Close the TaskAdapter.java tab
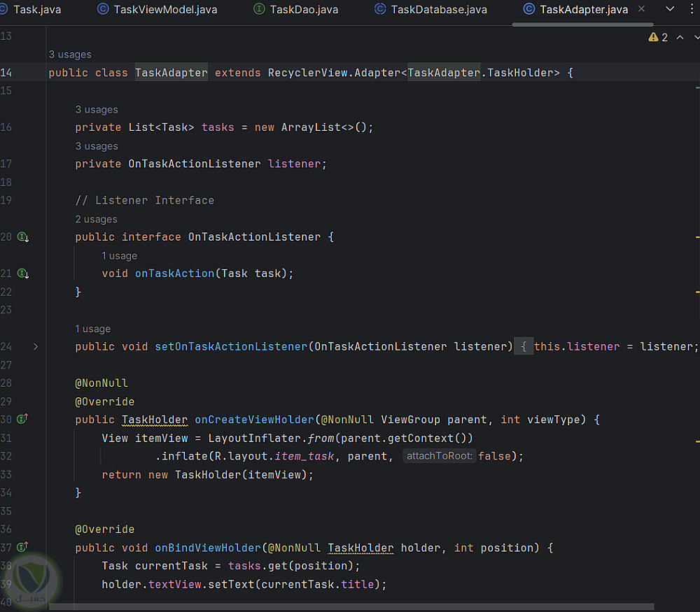Screen dimensions: 700x612 click(x=641, y=9)
